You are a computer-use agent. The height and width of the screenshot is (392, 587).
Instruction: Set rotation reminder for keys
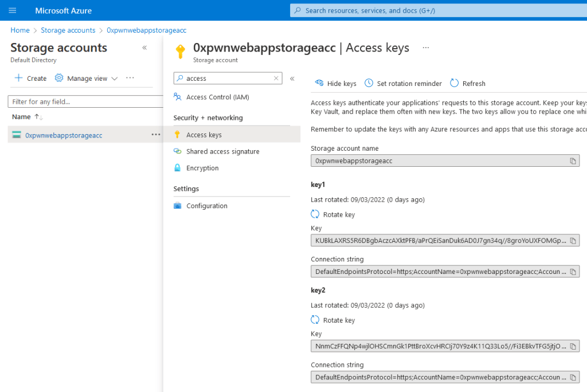click(403, 84)
